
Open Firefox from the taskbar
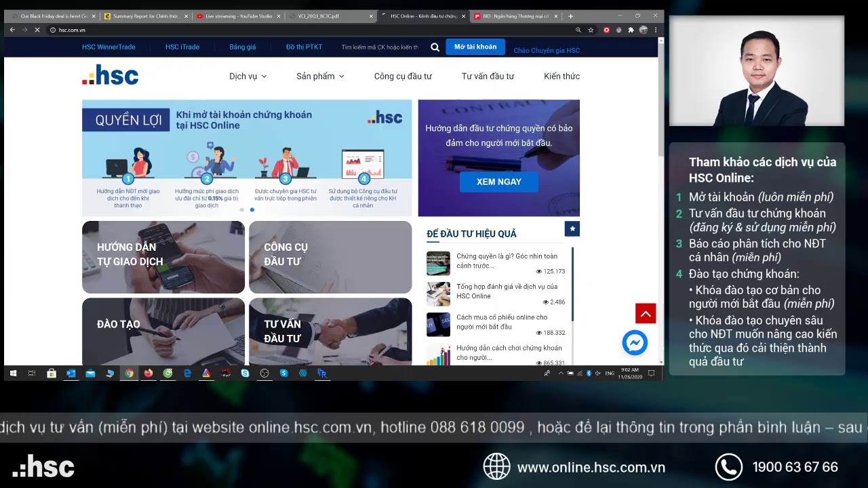(149, 373)
